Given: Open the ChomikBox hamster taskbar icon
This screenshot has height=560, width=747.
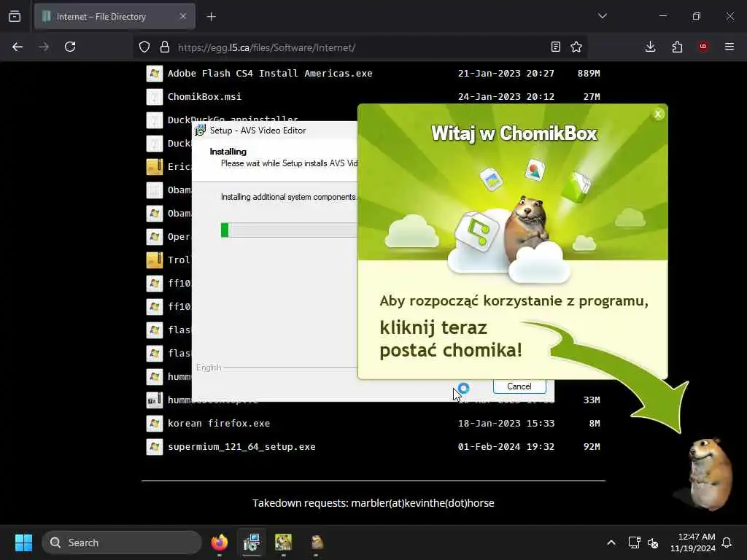Looking at the screenshot, I should (317, 542).
